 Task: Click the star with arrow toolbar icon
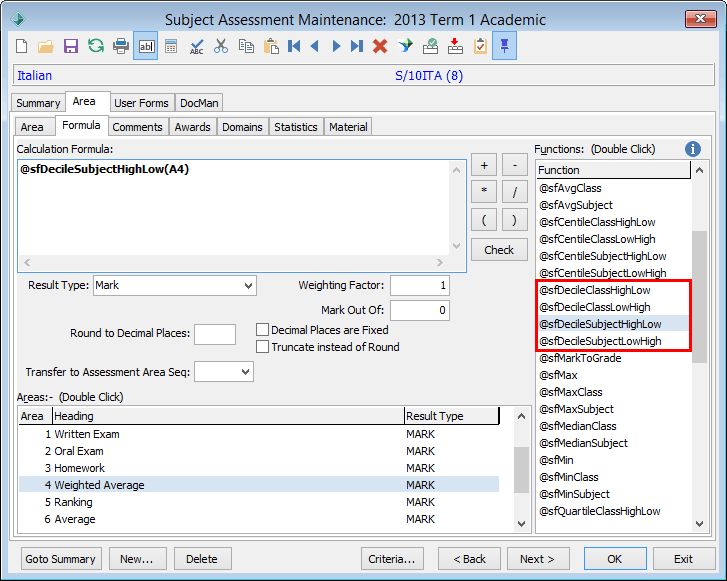[405, 46]
